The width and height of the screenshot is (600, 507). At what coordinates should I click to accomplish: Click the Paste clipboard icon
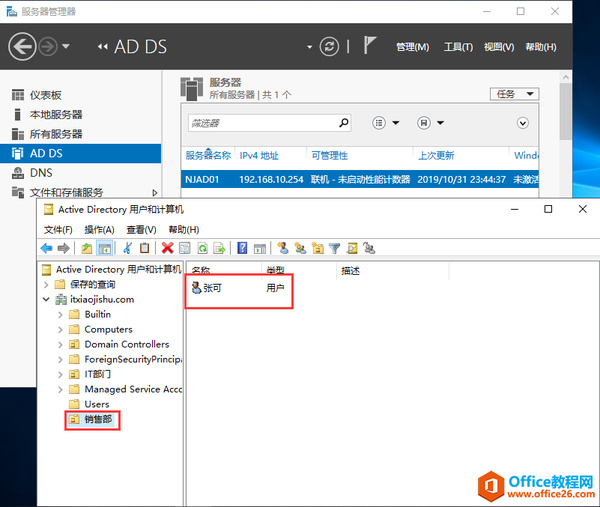[x=144, y=248]
